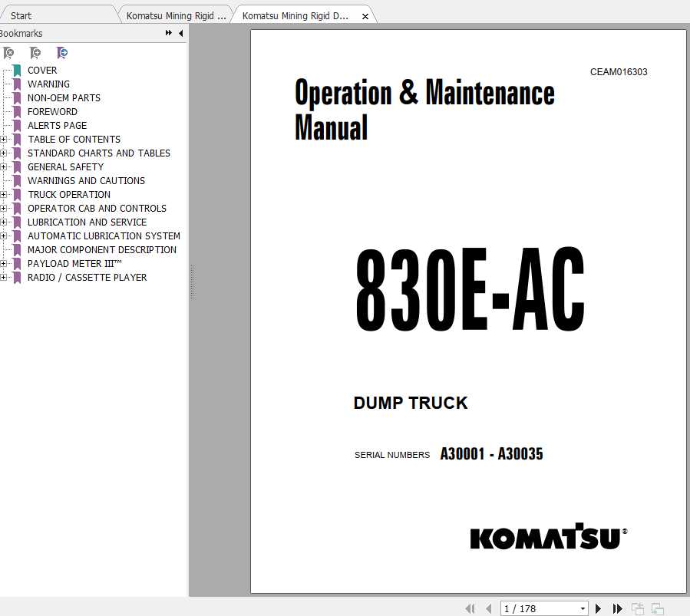Go to AUTOMATIC LUBRICATION SYSTEM bookmark
Screen dimensions: 690x616
point(104,236)
